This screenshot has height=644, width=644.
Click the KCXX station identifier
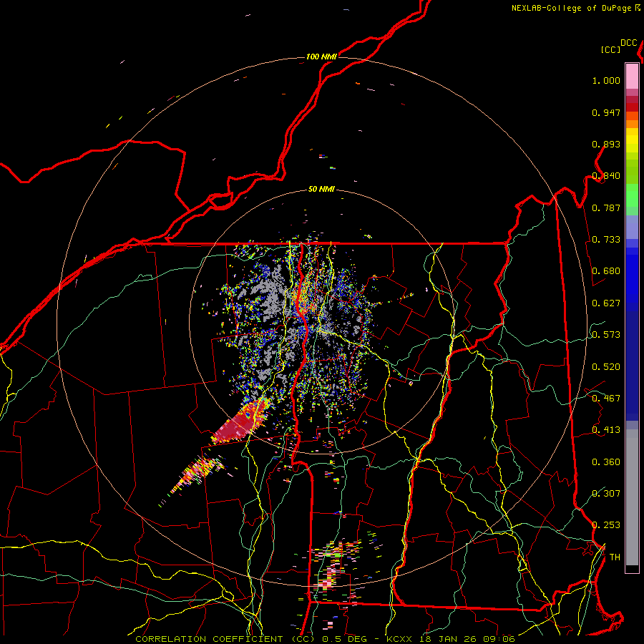(x=400, y=639)
